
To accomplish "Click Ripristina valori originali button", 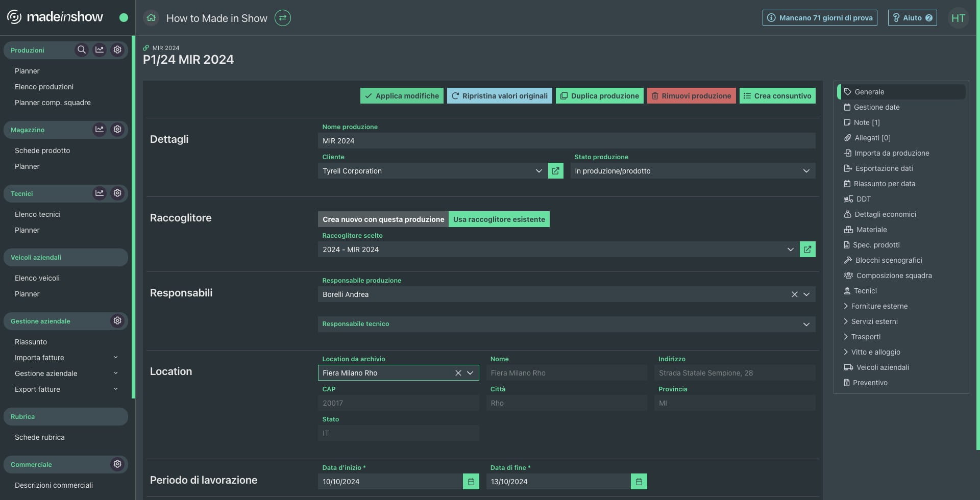I will point(499,95).
